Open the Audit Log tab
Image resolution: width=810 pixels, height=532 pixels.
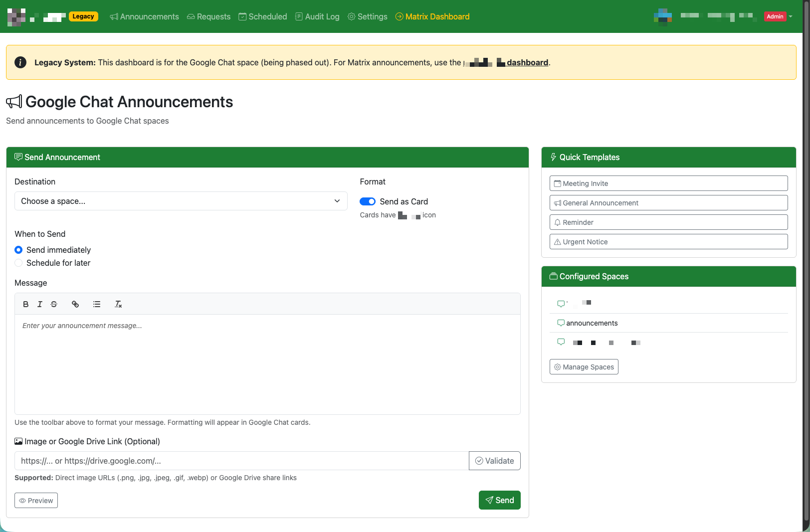point(317,16)
